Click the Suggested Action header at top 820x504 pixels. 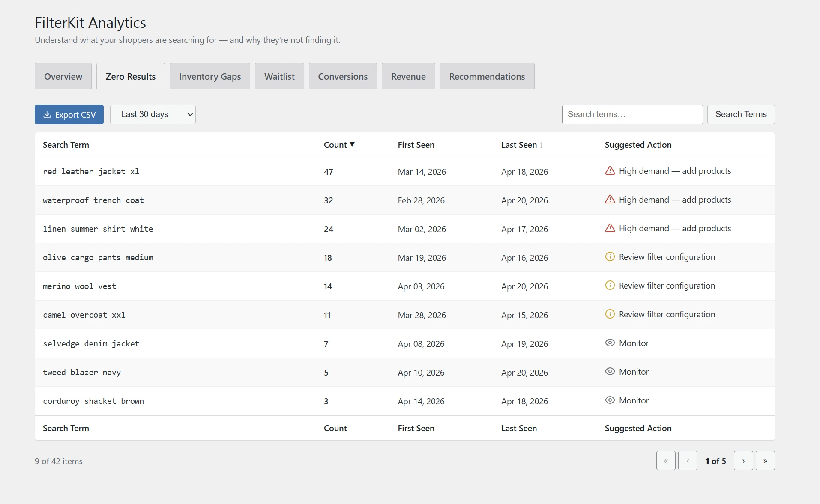[x=638, y=145]
